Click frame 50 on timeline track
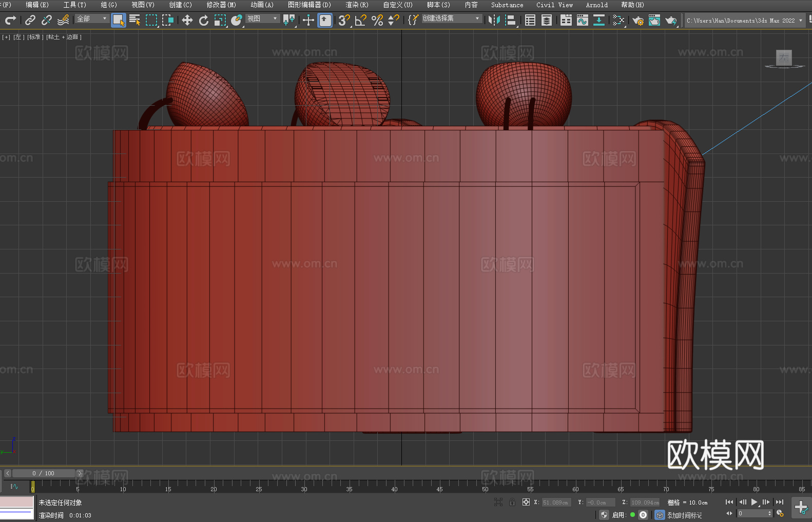Screen dimensions: 812x522 [485, 486]
